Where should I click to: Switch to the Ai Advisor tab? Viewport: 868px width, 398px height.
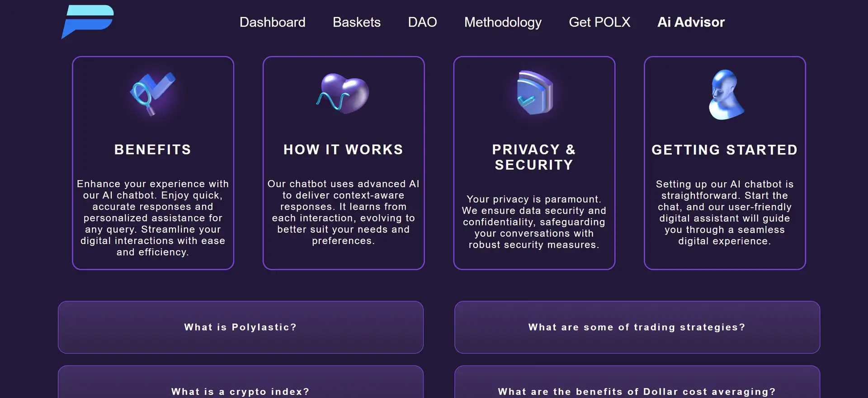(691, 22)
